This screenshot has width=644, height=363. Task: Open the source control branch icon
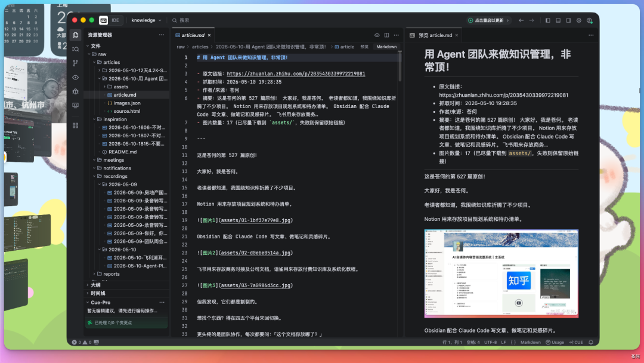point(76,63)
